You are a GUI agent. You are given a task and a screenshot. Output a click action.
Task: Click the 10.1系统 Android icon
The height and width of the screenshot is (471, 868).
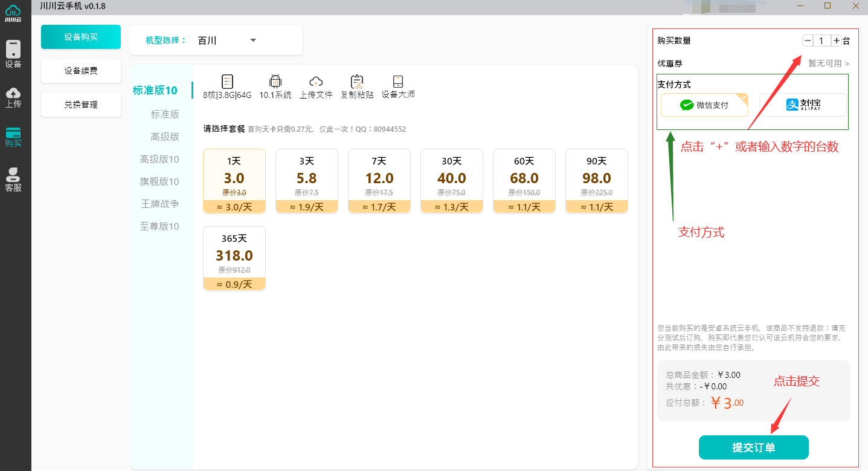click(275, 86)
